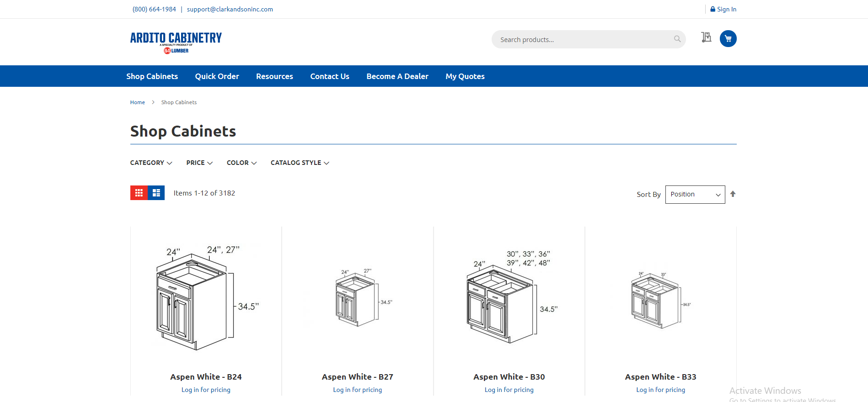This screenshot has width=868, height=402.
Task: Expand the Price filter
Action: [199, 163]
